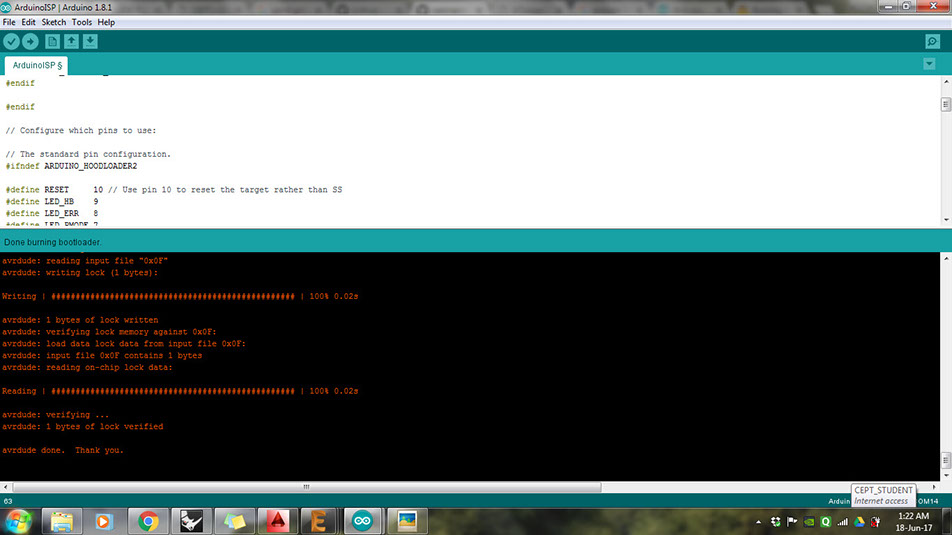The width and height of the screenshot is (952, 535).
Task: Click the code editor vertical scrollbar thumb
Action: tap(946, 104)
